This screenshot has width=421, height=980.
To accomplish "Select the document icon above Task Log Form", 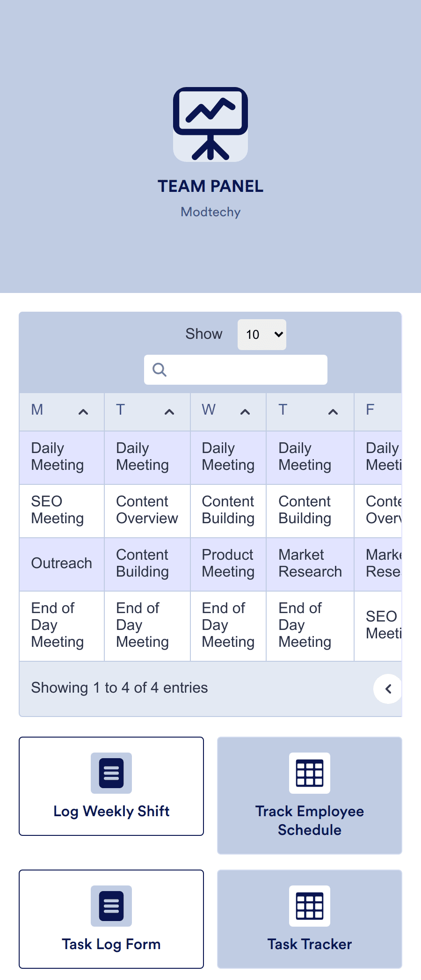I will pos(111,905).
